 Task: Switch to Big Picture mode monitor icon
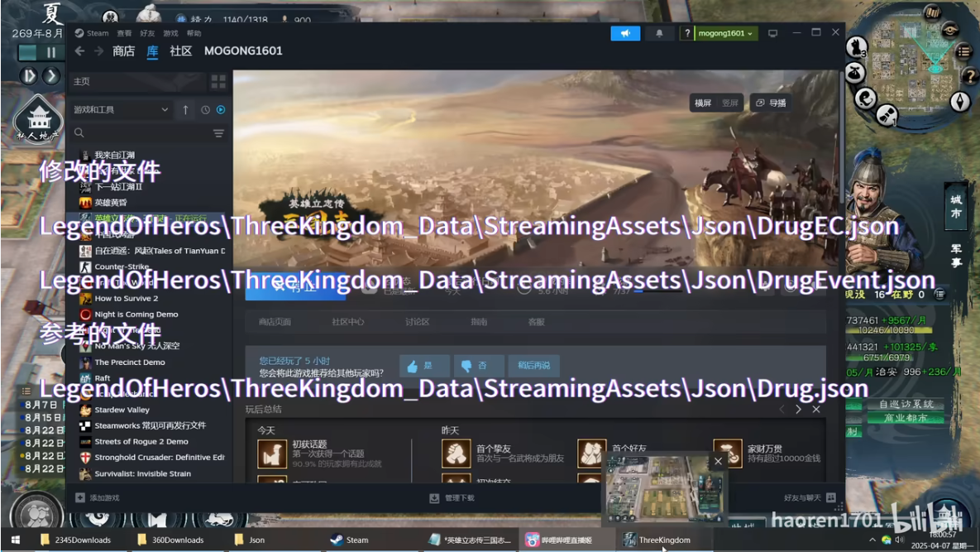pos(772,33)
